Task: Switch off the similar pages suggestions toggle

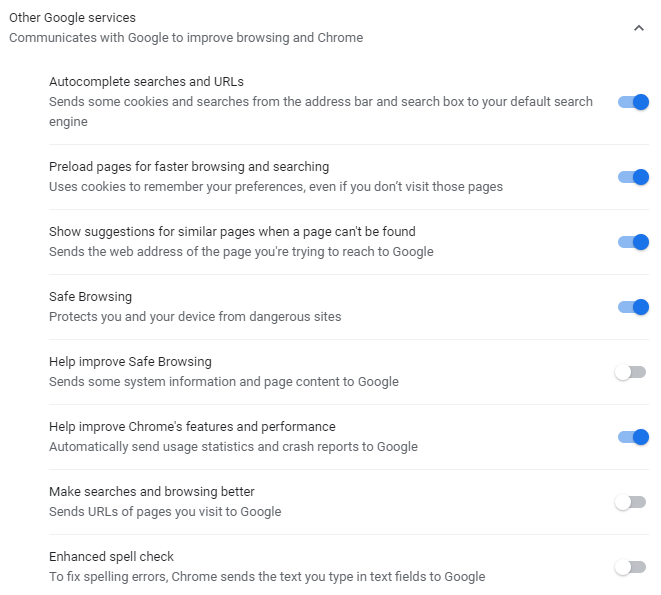Action: [633, 242]
